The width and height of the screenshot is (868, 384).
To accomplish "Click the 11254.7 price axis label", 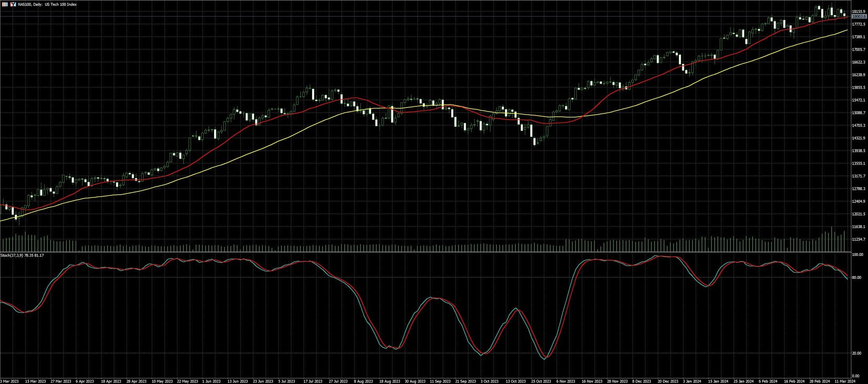I will (x=859, y=239).
